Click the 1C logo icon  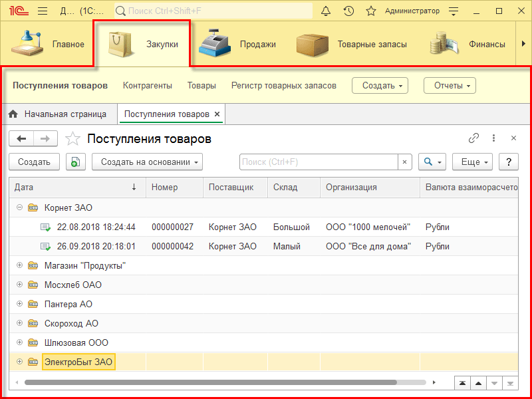pyautogui.click(x=19, y=11)
